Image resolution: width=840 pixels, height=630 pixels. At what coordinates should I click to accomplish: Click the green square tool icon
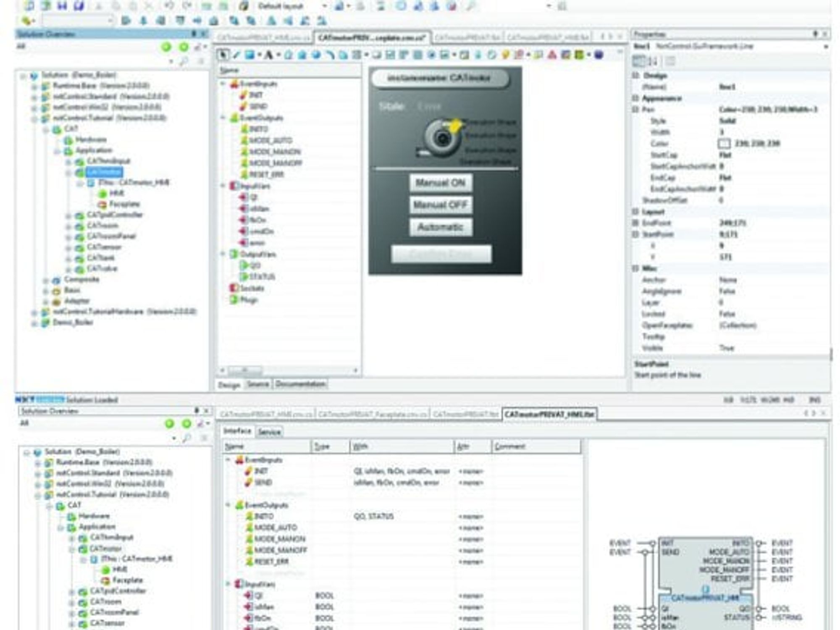579,55
